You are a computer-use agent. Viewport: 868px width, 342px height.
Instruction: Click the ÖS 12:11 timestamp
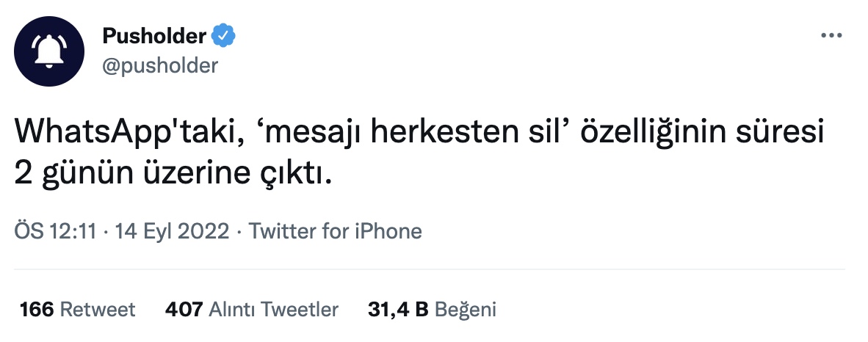point(55,230)
